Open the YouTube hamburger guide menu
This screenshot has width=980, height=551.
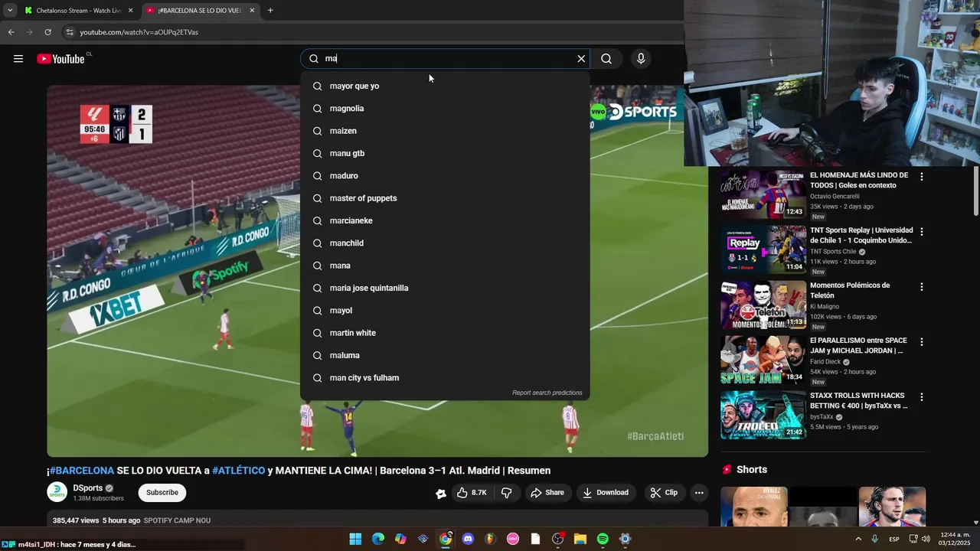18,59
